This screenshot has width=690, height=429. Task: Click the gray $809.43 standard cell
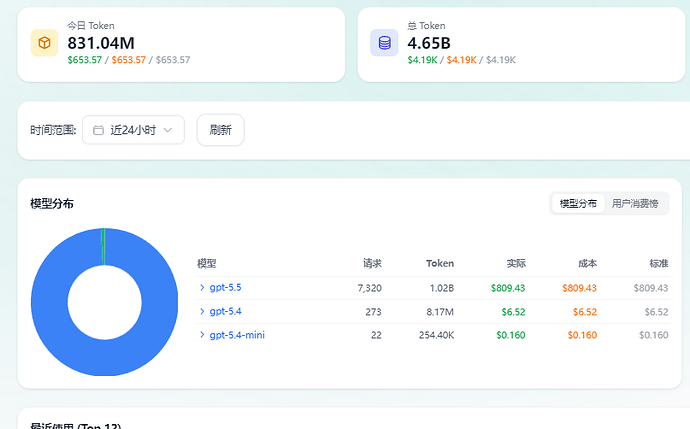pyautogui.click(x=651, y=288)
